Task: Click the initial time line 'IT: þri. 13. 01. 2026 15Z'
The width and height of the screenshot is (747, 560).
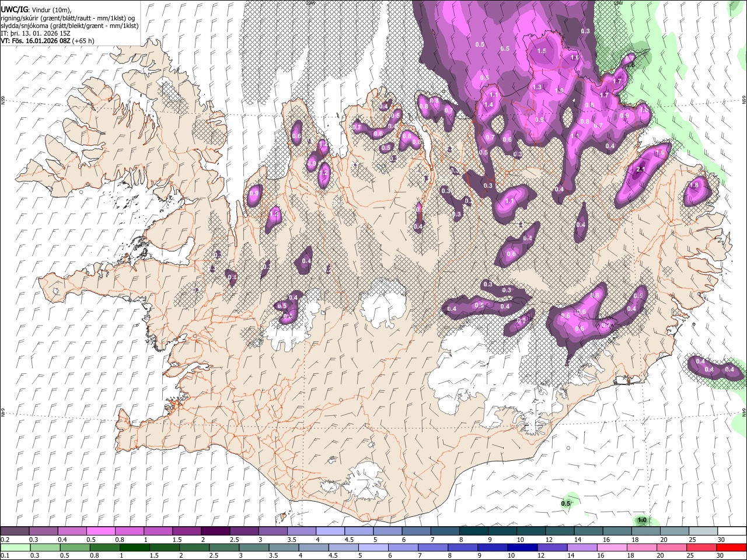Action: click(35, 33)
